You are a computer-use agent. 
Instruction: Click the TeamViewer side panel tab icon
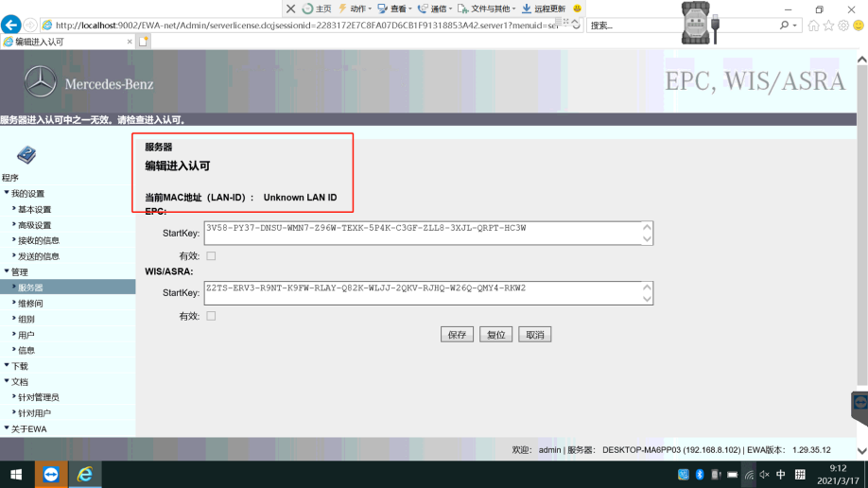859,403
